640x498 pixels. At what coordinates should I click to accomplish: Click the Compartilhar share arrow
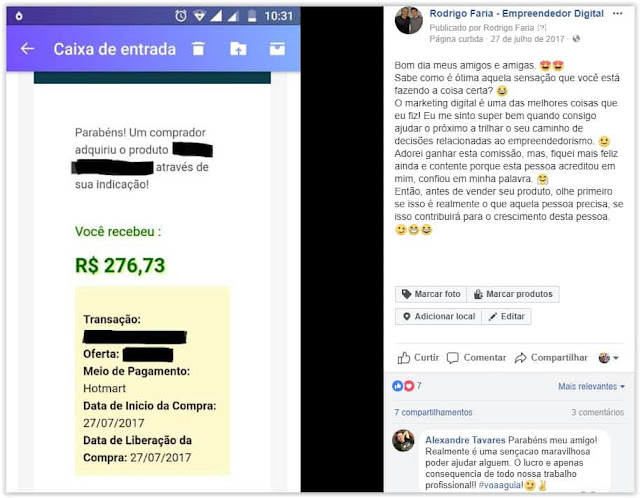pos(520,358)
